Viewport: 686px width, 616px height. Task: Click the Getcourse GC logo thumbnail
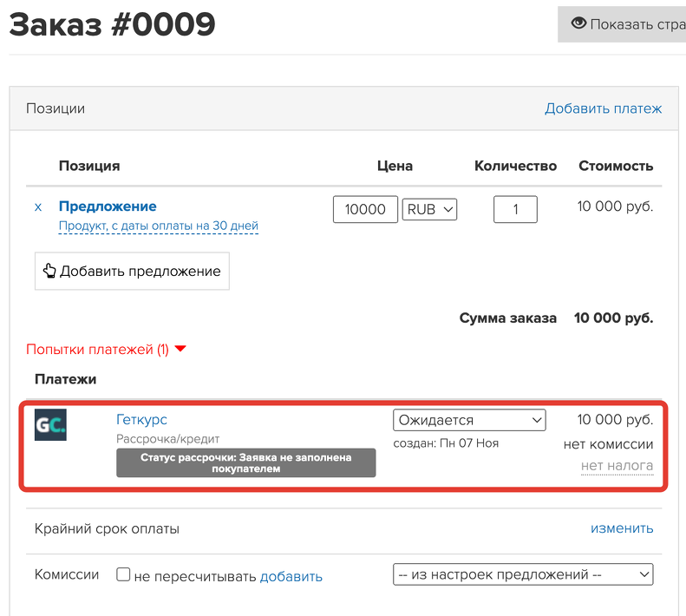tap(50, 424)
